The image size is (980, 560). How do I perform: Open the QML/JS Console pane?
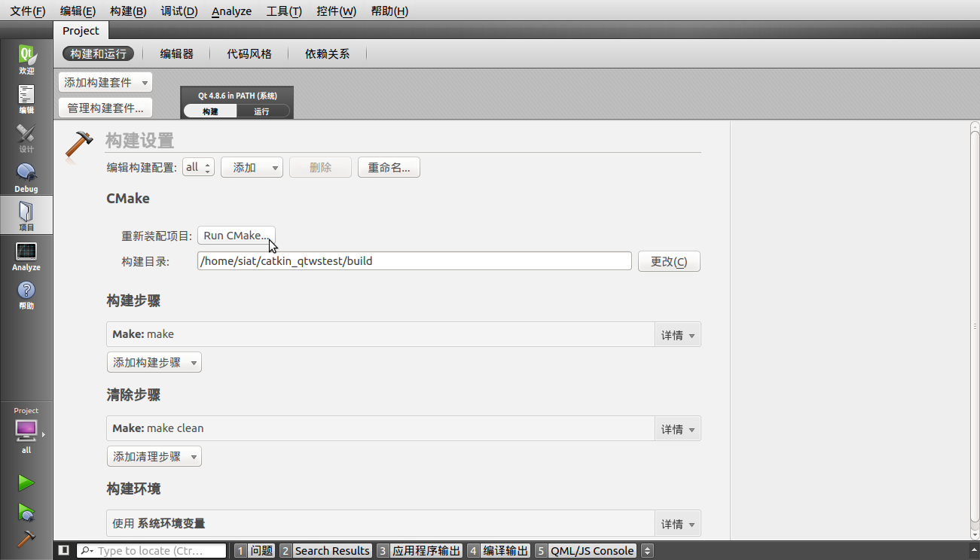tap(586, 550)
